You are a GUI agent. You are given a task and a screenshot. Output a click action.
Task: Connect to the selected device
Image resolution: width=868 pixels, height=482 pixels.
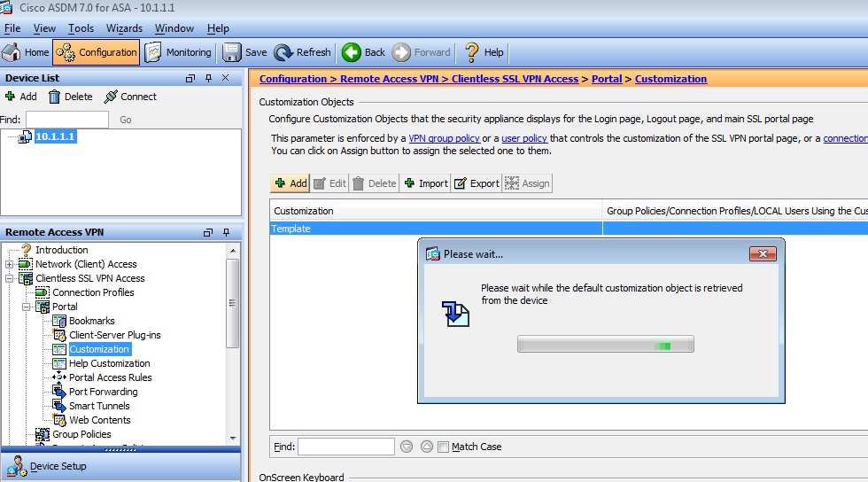[131, 97]
